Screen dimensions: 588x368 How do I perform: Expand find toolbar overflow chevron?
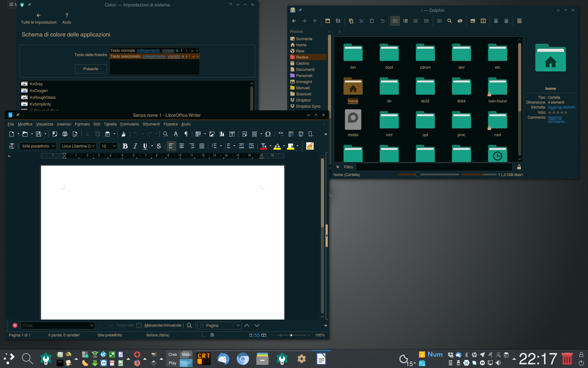coord(326,325)
